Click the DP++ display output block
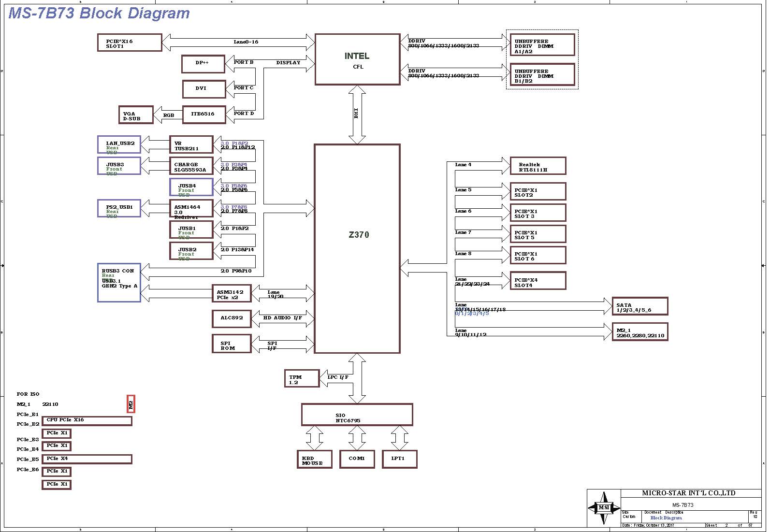The width and height of the screenshot is (770, 532). click(203, 64)
